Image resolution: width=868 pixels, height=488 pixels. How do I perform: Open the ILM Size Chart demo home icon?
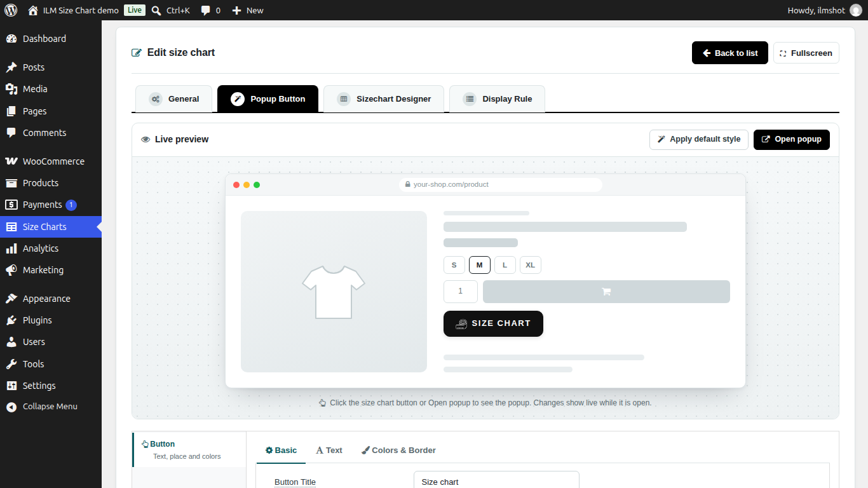pos(33,10)
